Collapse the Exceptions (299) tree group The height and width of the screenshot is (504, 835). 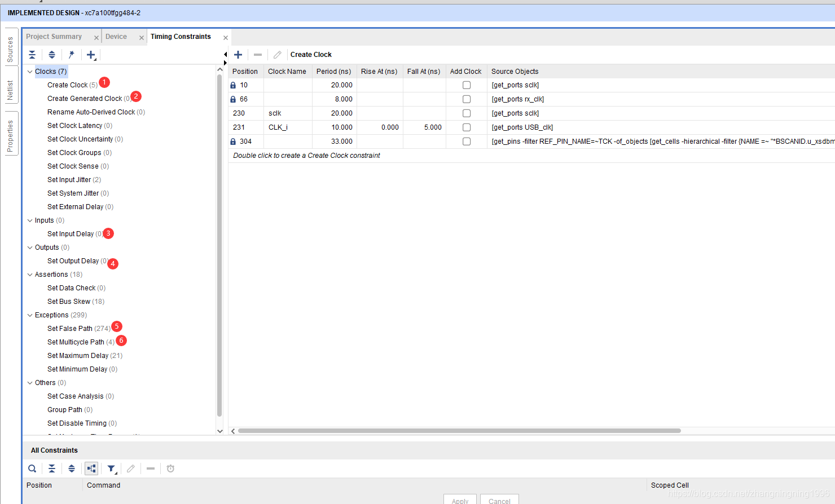pyautogui.click(x=30, y=315)
